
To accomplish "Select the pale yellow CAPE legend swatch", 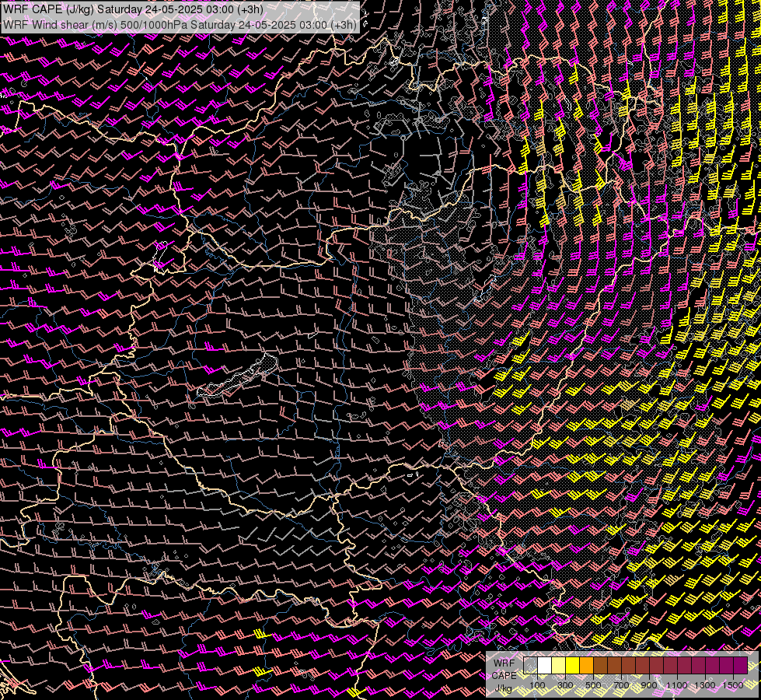I will [x=559, y=666].
